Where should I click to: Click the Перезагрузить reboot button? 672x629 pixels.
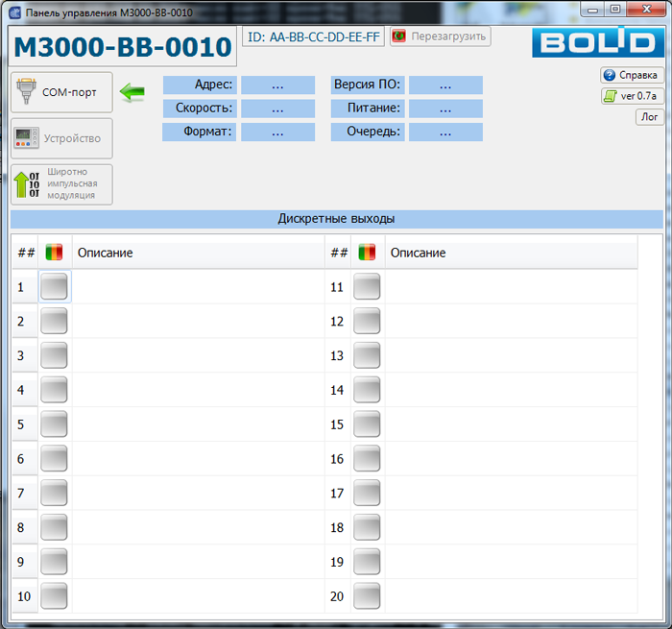pos(440,36)
